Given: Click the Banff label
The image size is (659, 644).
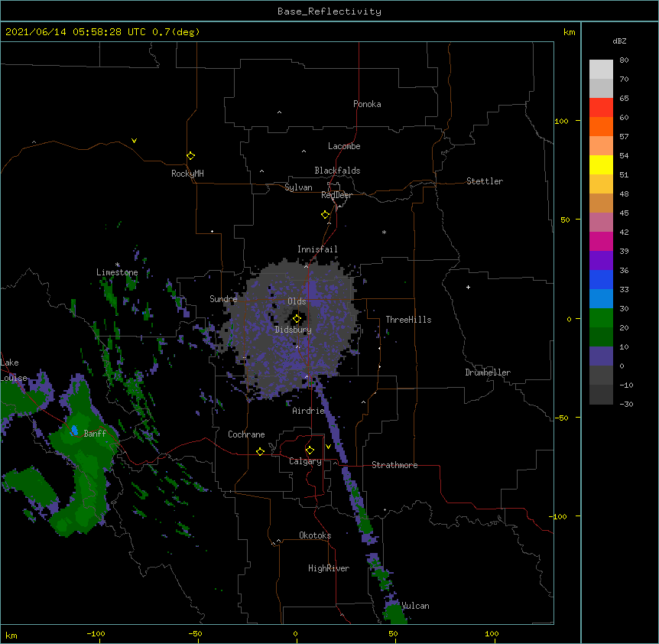Looking at the screenshot, I should [95, 434].
